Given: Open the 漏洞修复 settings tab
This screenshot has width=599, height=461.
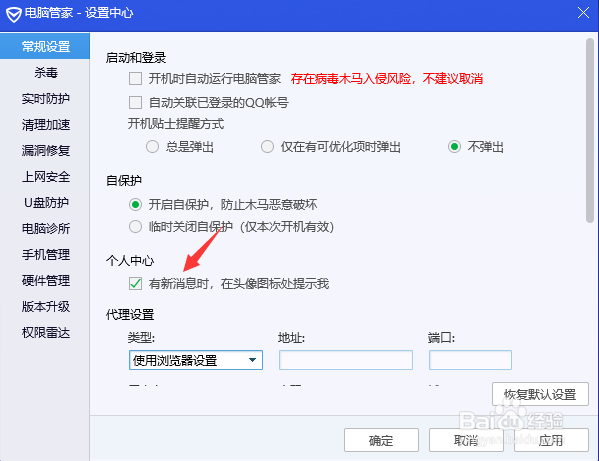Looking at the screenshot, I should [45, 150].
